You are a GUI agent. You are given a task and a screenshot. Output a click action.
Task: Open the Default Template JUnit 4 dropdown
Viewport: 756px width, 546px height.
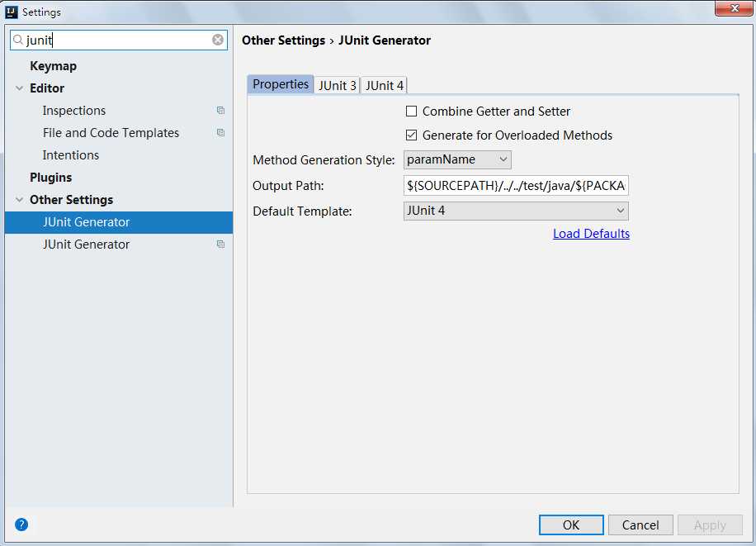click(516, 211)
